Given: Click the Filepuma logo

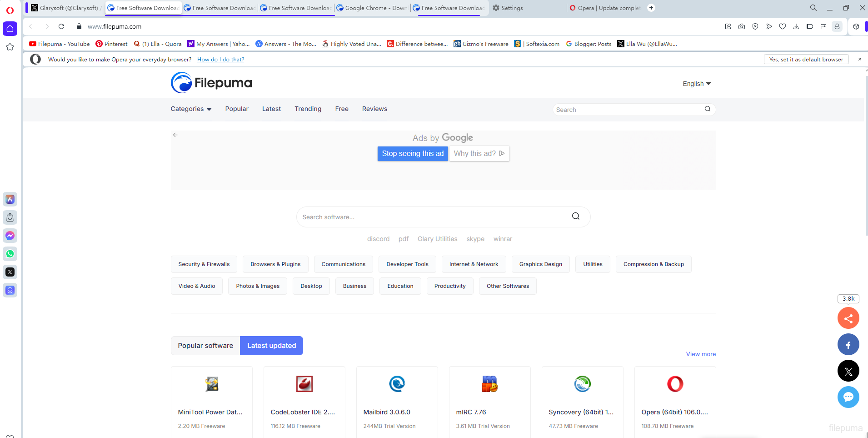Looking at the screenshot, I should click(x=211, y=83).
